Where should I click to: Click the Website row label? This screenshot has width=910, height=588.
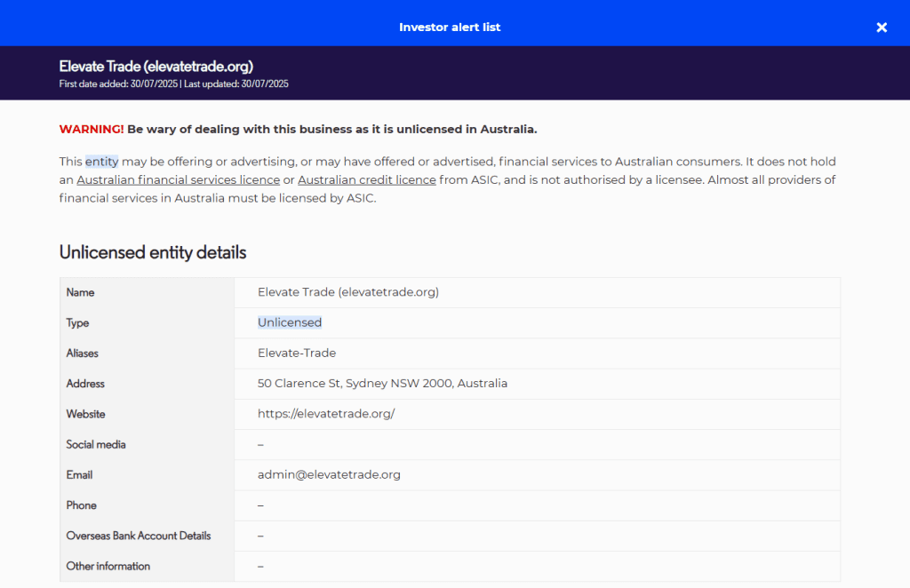tap(85, 414)
